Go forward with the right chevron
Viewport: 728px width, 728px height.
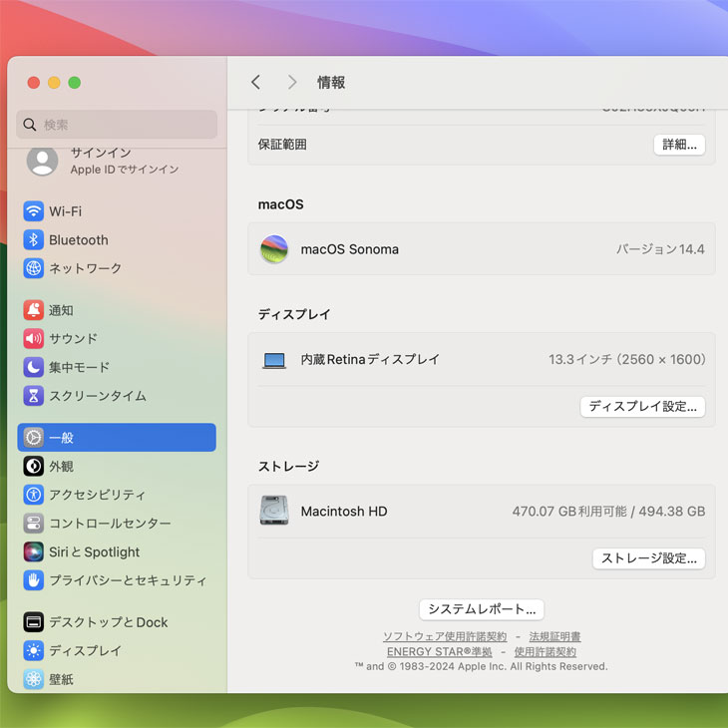click(x=291, y=82)
